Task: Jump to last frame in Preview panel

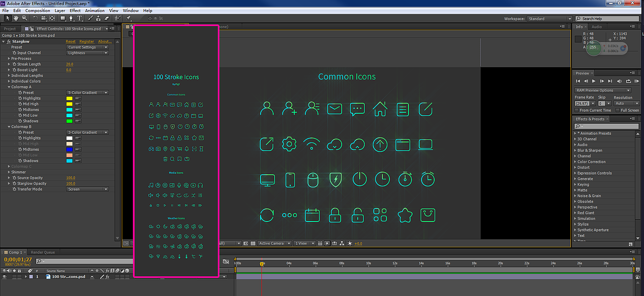Action: point(610,81)
